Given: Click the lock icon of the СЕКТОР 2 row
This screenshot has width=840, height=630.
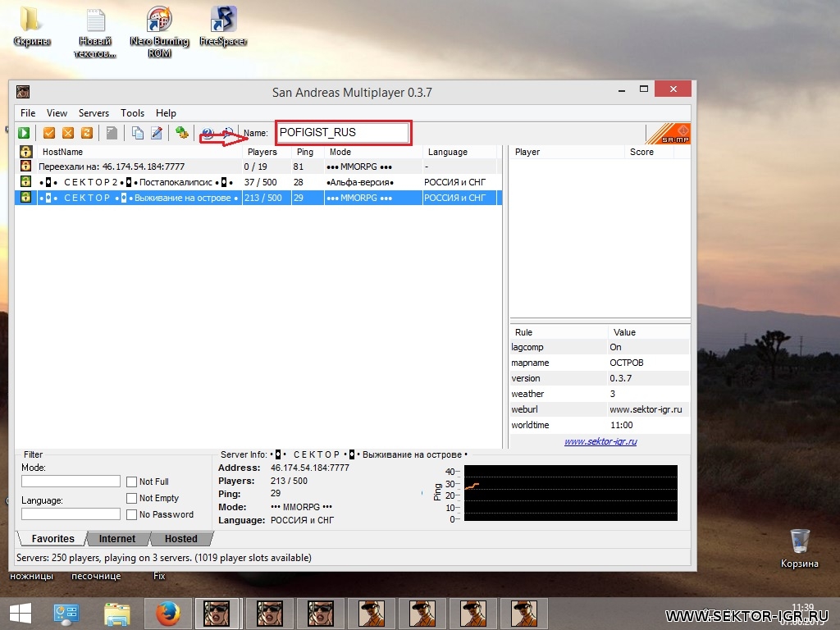Looking at the screenshot, I should click(25, 181).
